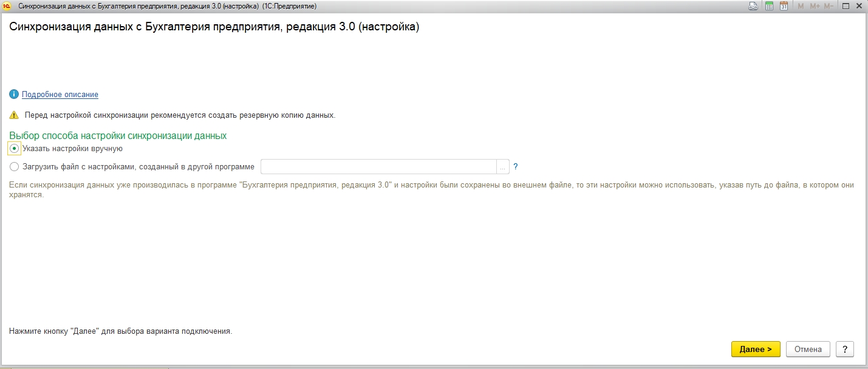868x369 pixels.
Task: Close the sync settings window
Action: pyautogui.click(x=859, y=6)
